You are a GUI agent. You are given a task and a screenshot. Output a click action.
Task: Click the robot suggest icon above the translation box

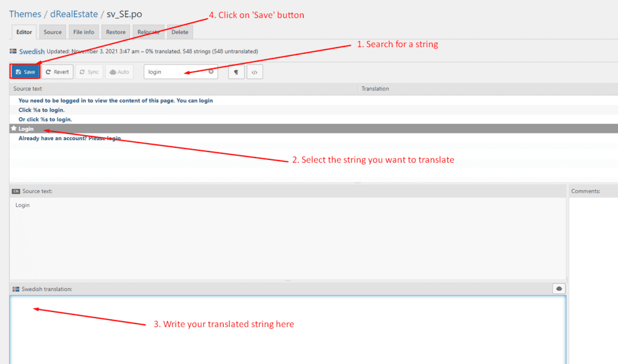pos(559,289)
